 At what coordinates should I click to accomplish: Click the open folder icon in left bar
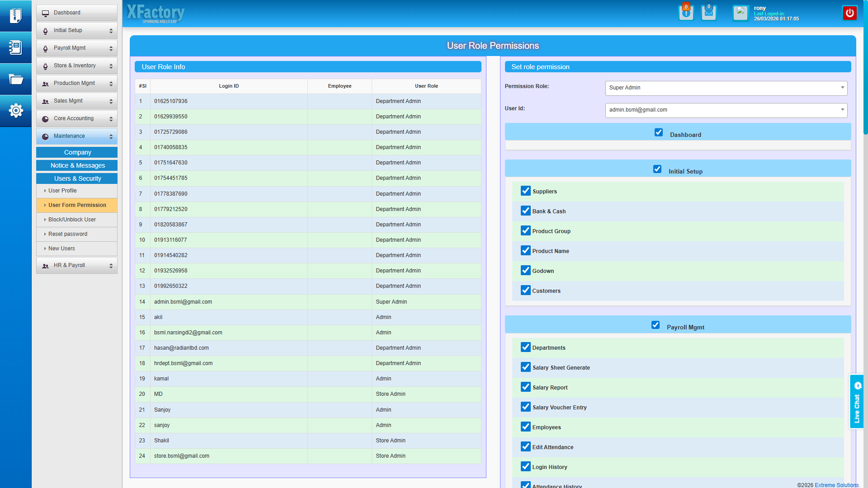[x=16, y=80]
